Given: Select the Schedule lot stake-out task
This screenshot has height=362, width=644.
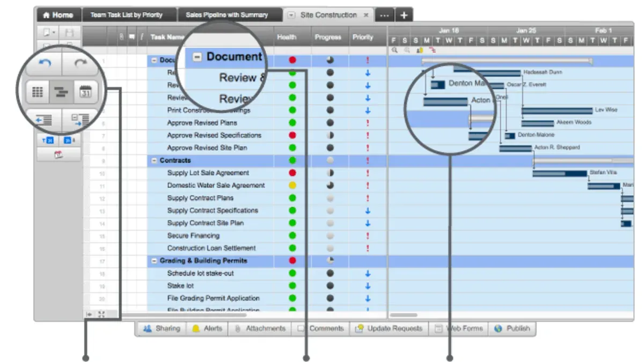Looking at the screenshot, I should (200, 273).
